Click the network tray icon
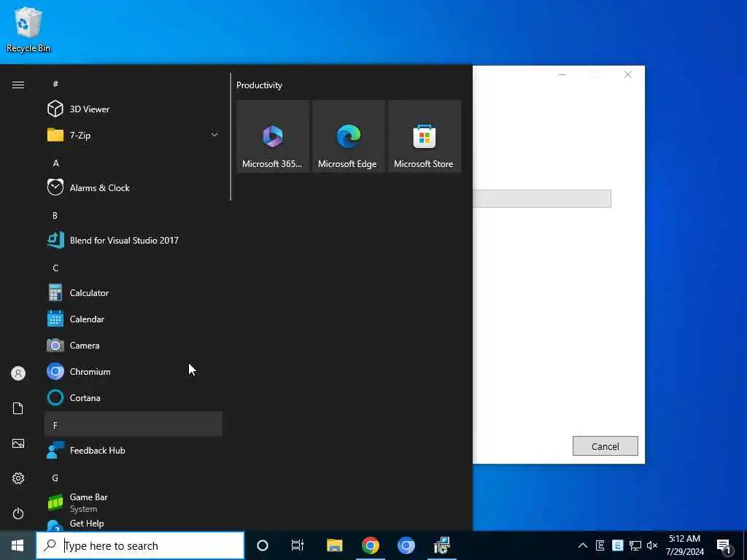Image resolution: width=747 pixels, height=560 pixels. [x=635, y=545]
